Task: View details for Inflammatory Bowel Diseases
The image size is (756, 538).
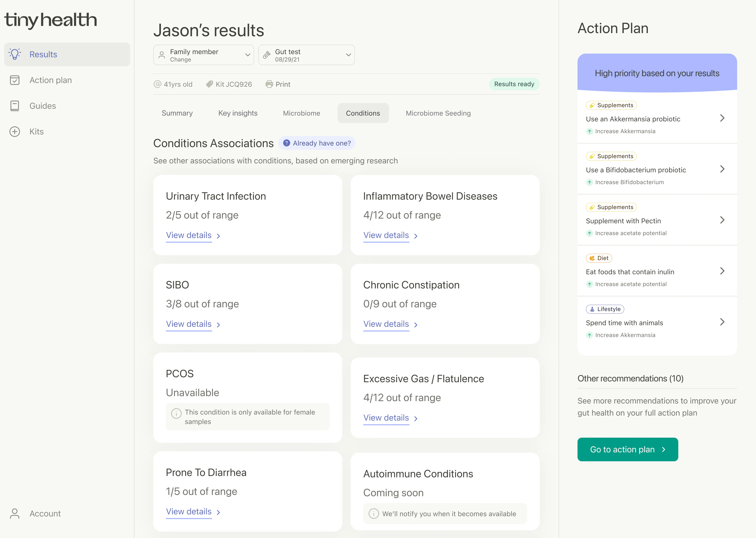Action: pos(391,236)
